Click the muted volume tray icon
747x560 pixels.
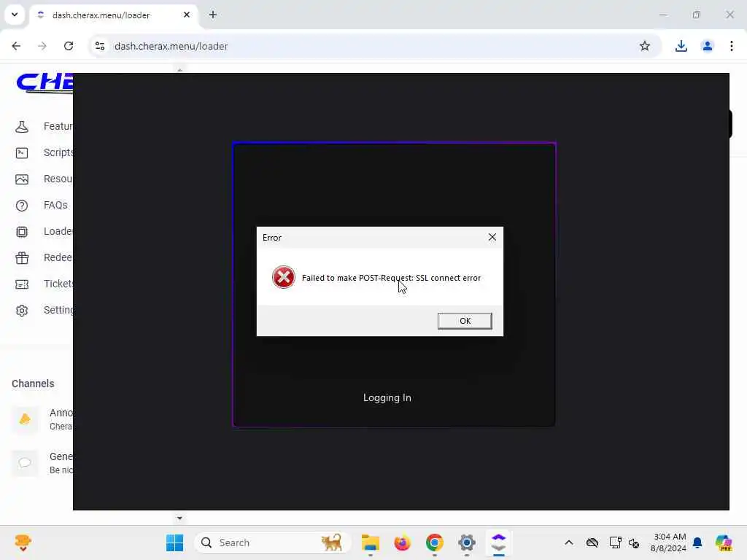[634, 542]
